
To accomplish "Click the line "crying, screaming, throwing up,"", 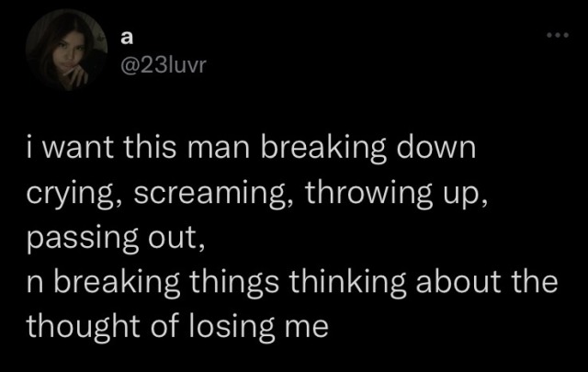I will [x=257, y=193].
